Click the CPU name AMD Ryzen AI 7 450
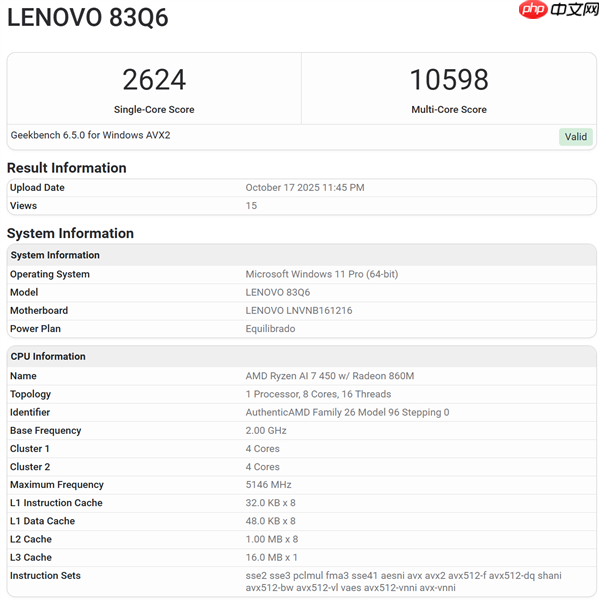The image size is (600, 602). 330,376
